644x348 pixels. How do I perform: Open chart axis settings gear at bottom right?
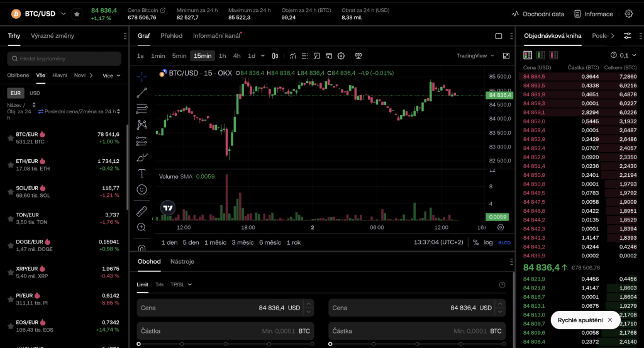coord(500,227)
